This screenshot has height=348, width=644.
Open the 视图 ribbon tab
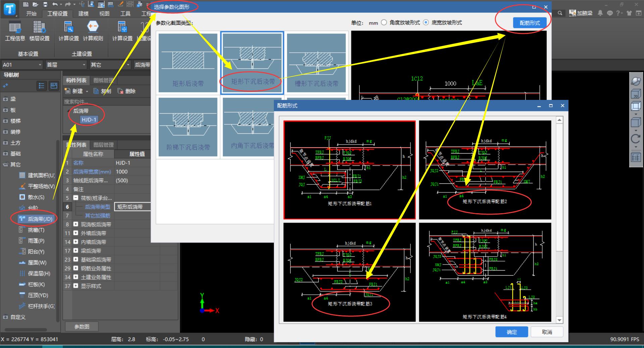click(104, 13)
